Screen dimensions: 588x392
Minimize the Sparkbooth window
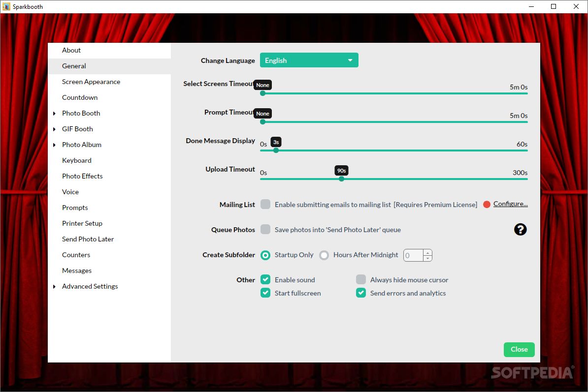531,6
